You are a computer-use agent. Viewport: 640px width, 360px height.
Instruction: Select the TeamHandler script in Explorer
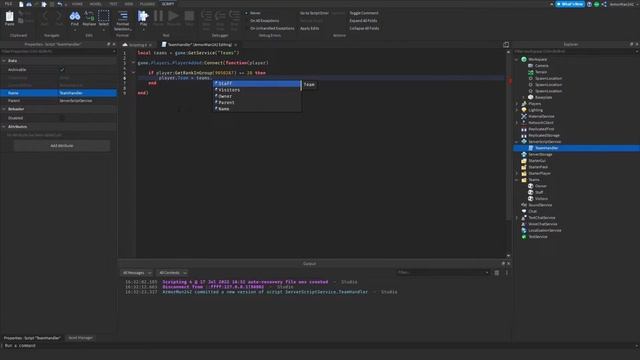point(576,148)
